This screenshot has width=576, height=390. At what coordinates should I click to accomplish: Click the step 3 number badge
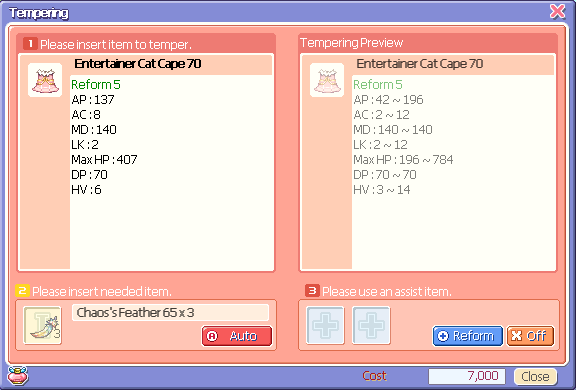coord(312,291)
